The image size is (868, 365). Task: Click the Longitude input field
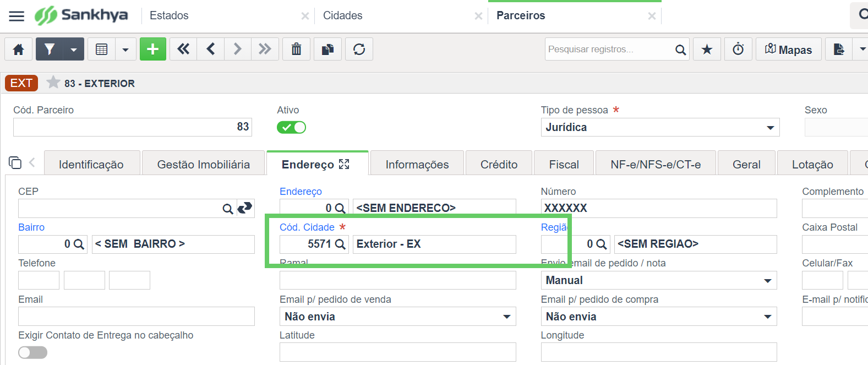(x=659, y=352)
